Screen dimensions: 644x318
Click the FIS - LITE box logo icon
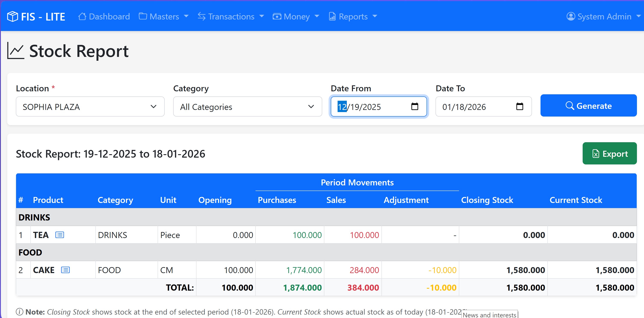click(12, 16)
